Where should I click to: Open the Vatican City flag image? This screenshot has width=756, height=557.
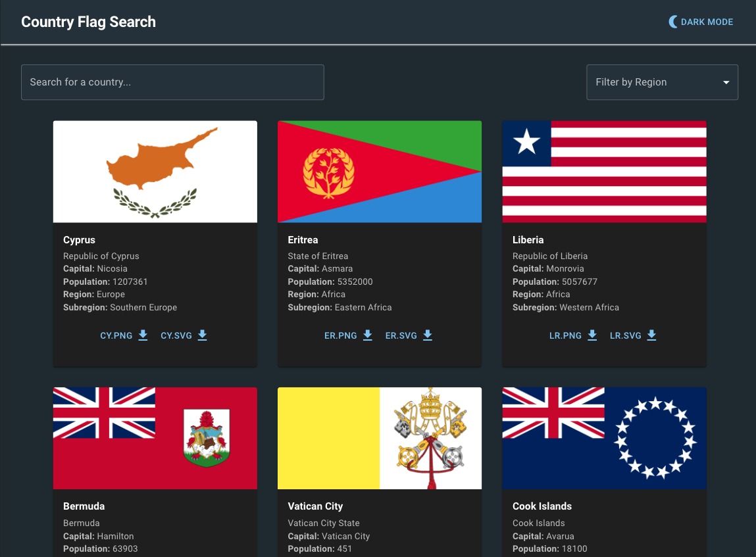pyautogui.click(x=380, y=439)
